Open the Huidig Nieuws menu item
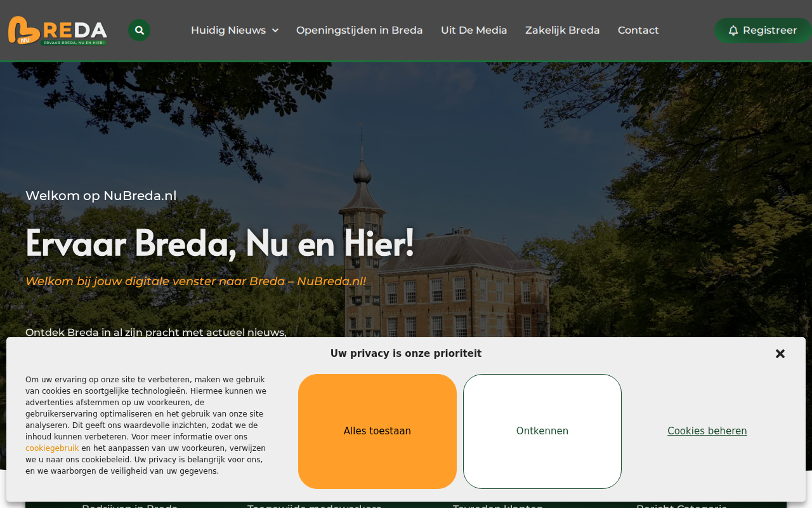Screen dimensions: 812x508 click(x=228, y=30)
